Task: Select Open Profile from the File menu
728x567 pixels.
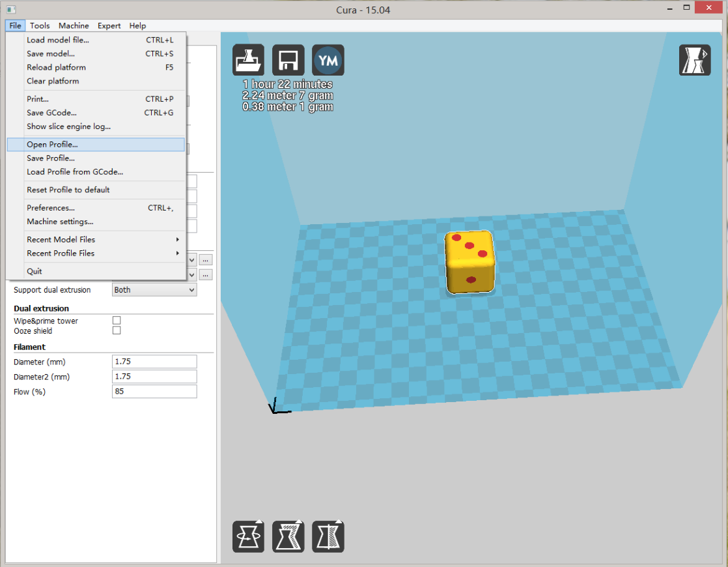Action: coord(51,144)
